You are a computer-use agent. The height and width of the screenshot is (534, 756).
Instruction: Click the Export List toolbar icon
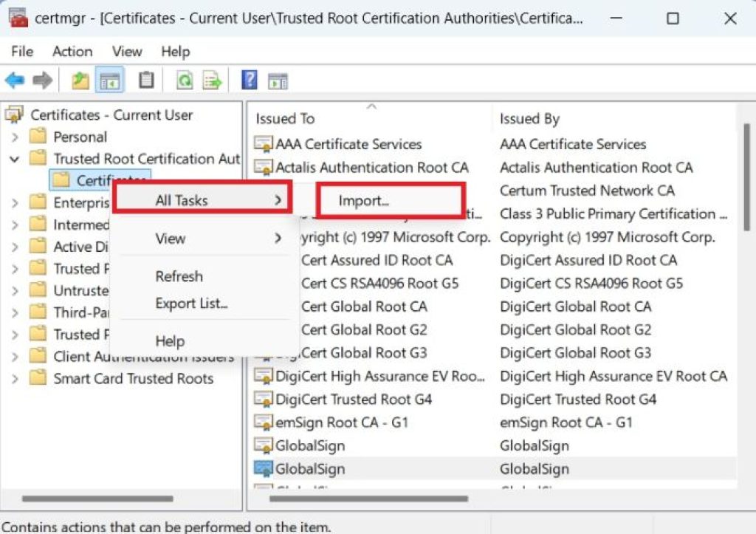click(x=212, y=80)
